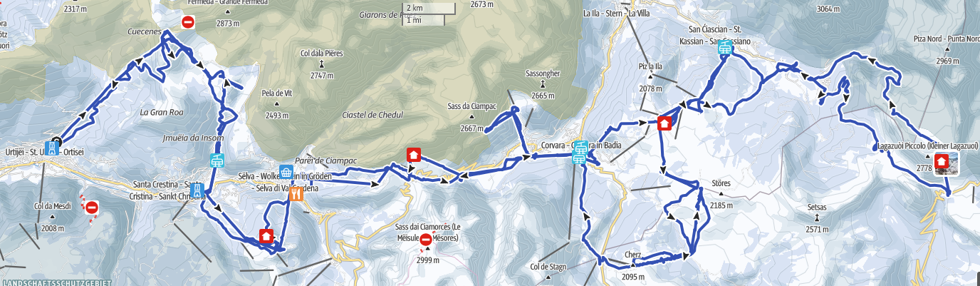This screenshot has width=980, height=286.
Task: Click the red hut marker below Parëi de Ciampac
Action: (413, 155)
